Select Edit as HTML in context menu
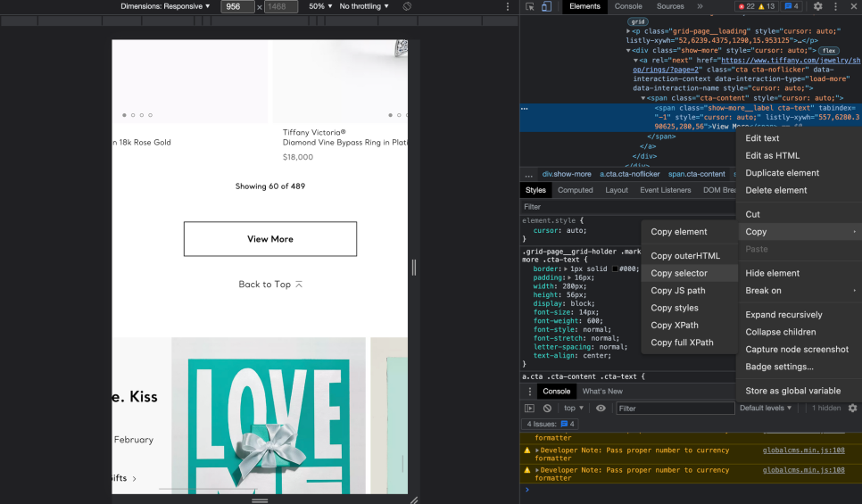862x504 pixels. (773, 156)
